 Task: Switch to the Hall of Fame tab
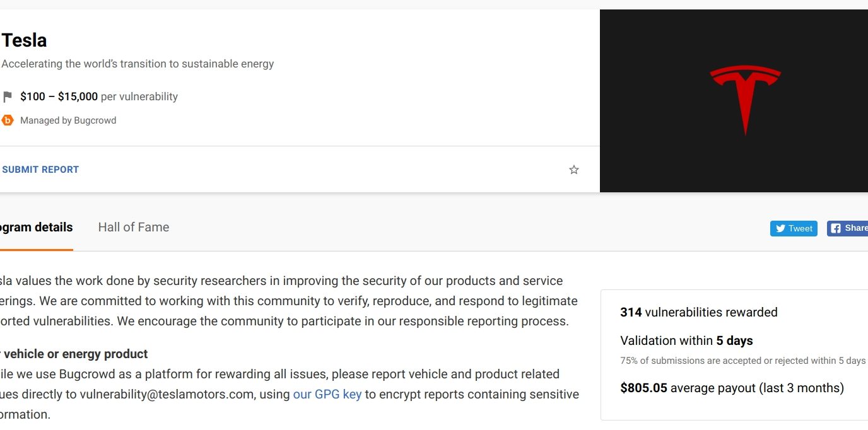[134, 228]
